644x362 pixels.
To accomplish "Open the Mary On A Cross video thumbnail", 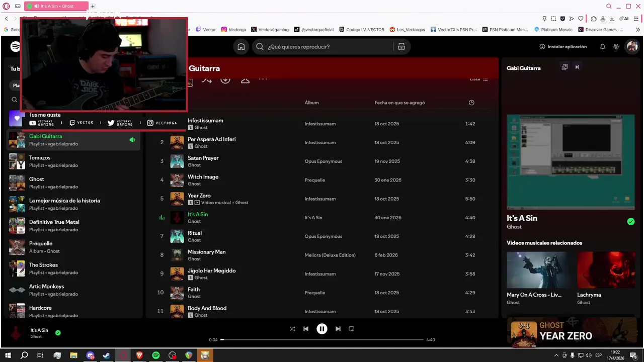I will coord(539,269).
